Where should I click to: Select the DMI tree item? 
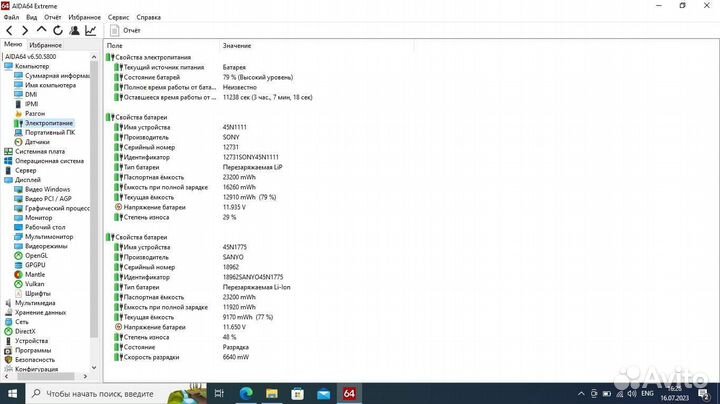click(x=26, y=95)
